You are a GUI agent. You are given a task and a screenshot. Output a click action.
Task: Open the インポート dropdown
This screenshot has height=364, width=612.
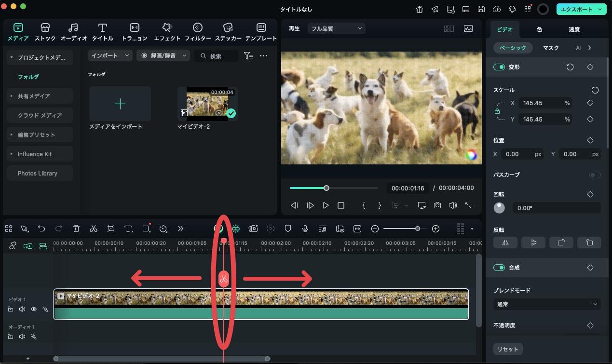pos(110,55)
